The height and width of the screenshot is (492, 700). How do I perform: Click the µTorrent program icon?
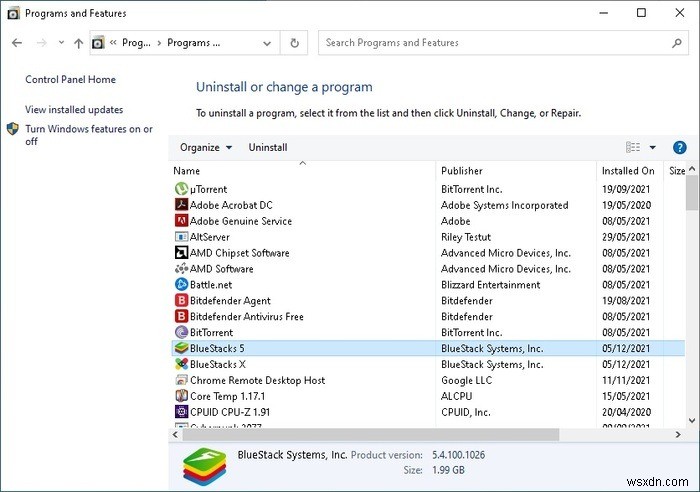(181, 189)
